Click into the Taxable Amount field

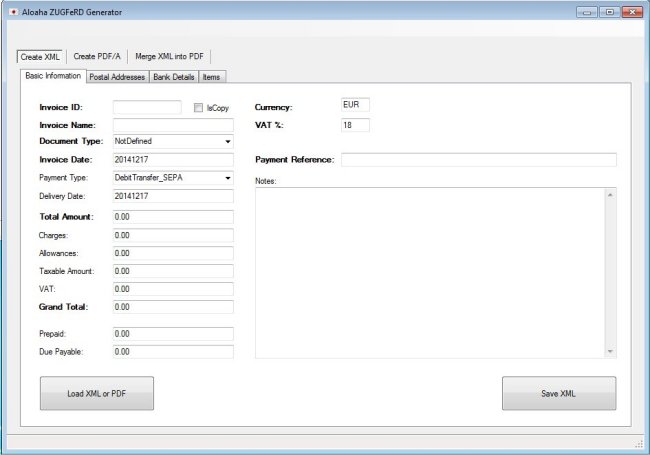pyautogui.click(x=173, y=271)
